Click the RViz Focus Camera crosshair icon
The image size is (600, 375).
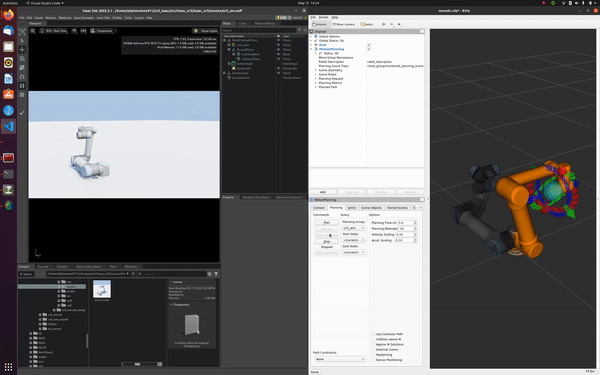tap(383, 24)
